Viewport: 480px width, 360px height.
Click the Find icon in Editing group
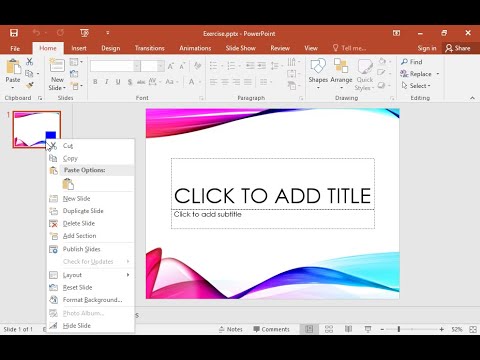coord(404,62)
